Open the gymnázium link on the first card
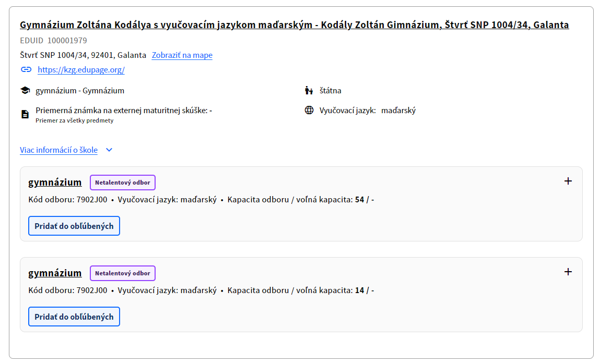Image resolution: width=600 pixels, height=364 pixels. (54, 182)
